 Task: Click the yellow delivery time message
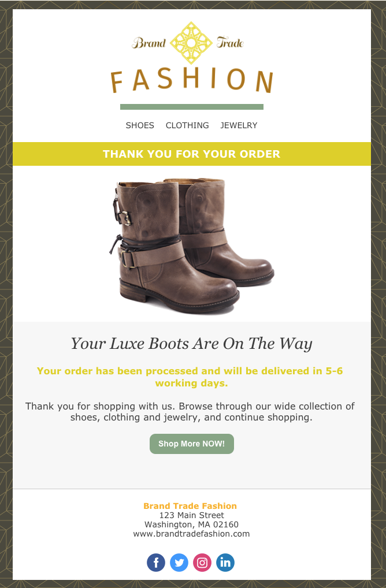(190, 377)
